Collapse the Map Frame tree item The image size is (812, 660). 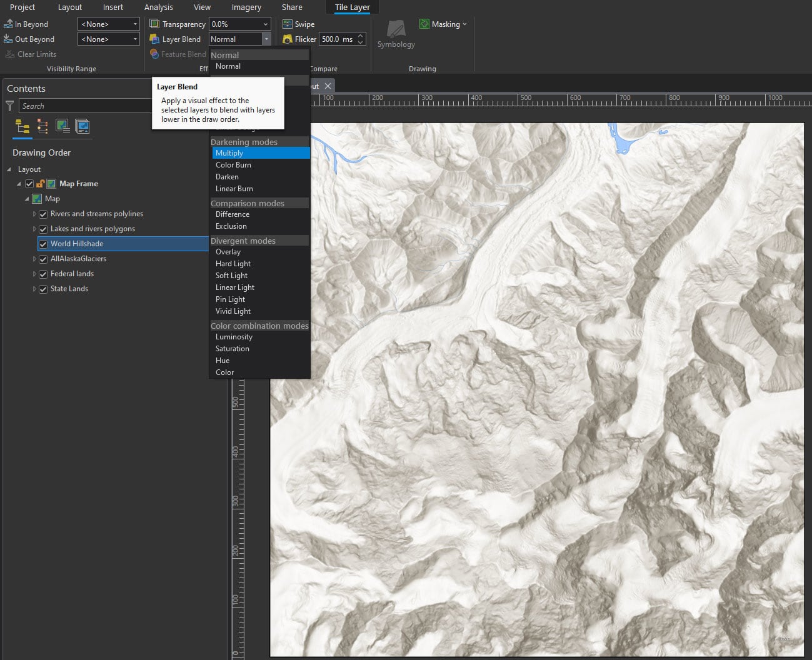[x=19, y=183]
